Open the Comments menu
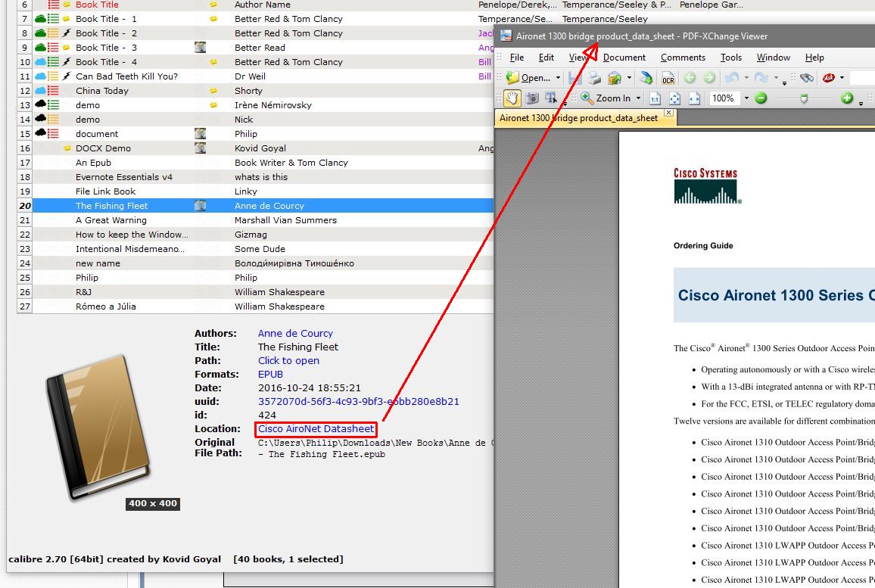875x588 pixels. (683, 58)
